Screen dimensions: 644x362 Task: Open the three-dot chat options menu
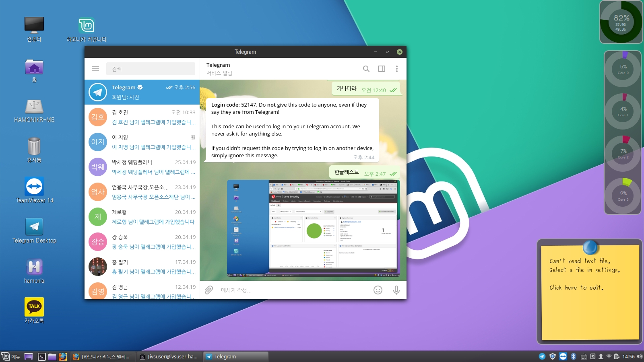pyautogui.click(x=396, y=69)
